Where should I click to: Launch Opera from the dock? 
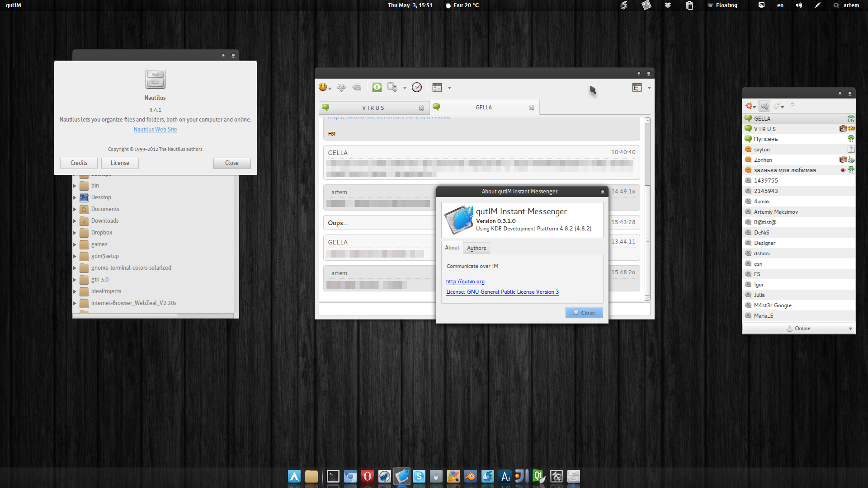368,476
